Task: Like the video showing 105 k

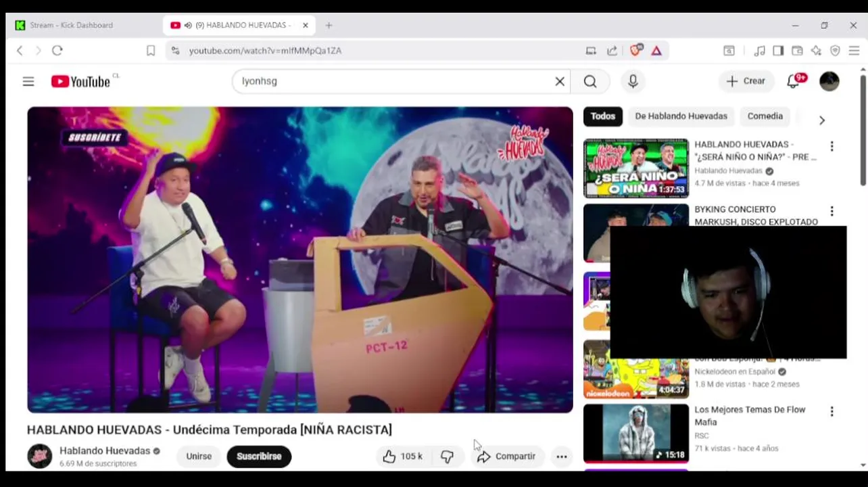Action: [403, 457]
